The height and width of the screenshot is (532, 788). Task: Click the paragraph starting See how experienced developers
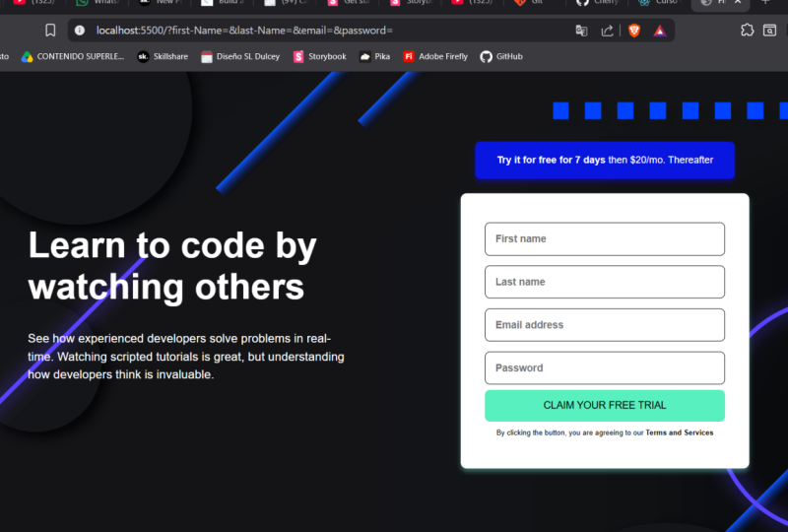click(186, 357)
